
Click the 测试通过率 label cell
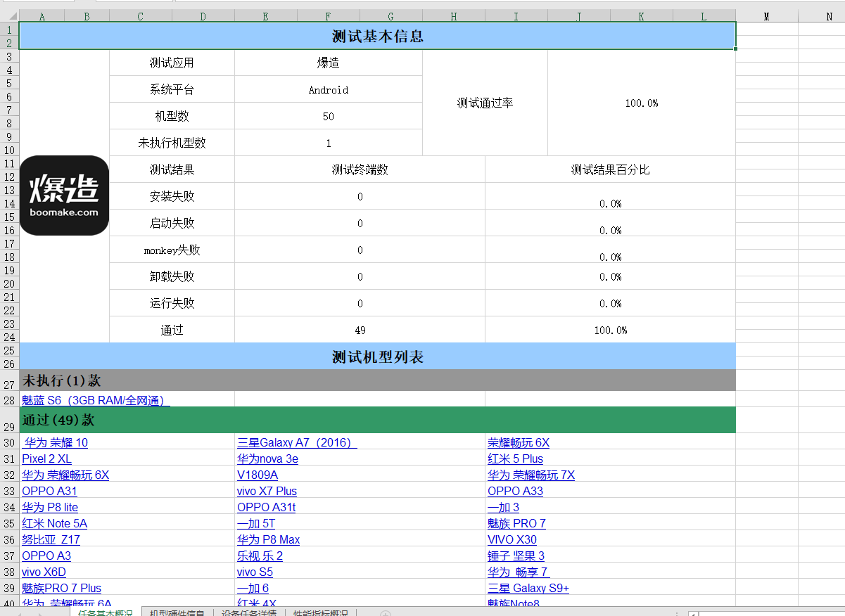tap(485, 103)
